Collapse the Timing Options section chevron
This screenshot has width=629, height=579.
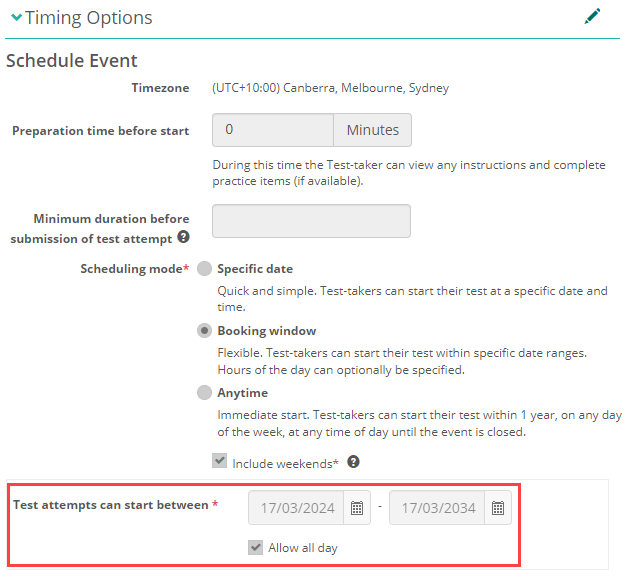tap(15, 18)
